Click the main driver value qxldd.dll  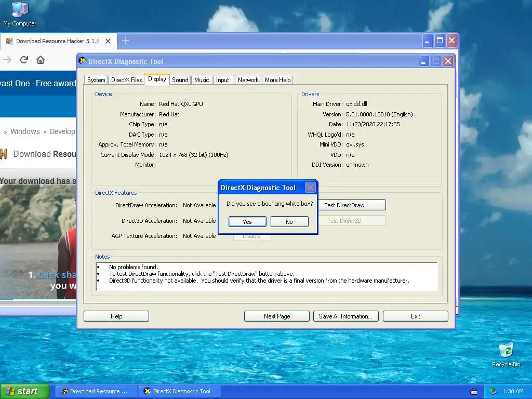(x=356, y=104)
